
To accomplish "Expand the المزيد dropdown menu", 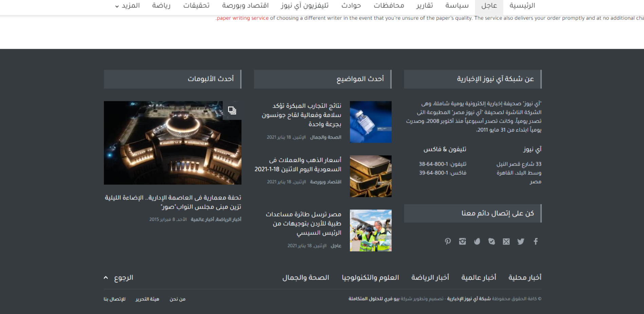I will point(127,6).
